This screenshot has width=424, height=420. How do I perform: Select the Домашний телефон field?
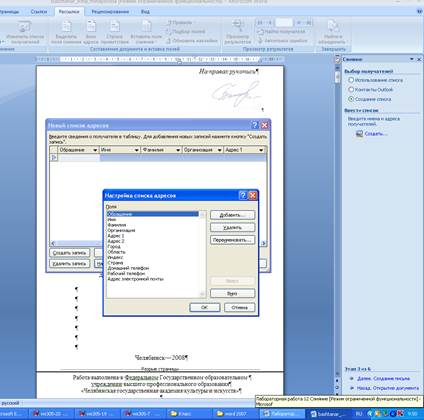[x=128, y=268]
